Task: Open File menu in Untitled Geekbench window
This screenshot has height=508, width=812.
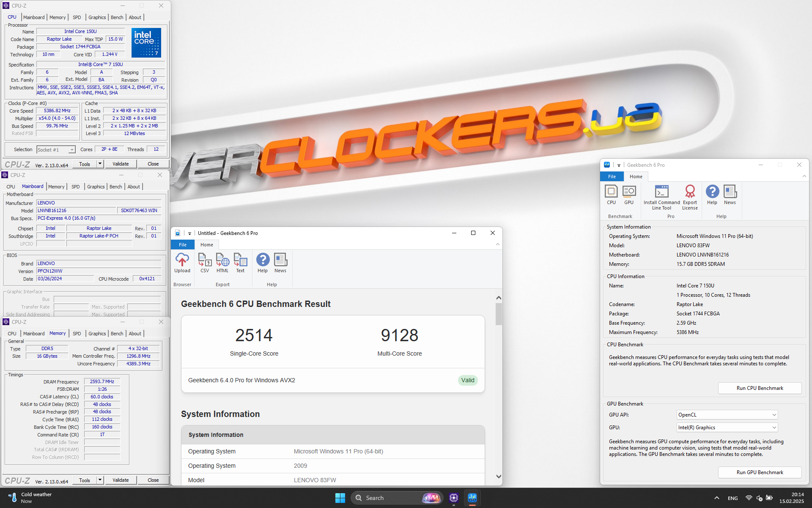Action: pyautogui.click(x=183, y=245)
